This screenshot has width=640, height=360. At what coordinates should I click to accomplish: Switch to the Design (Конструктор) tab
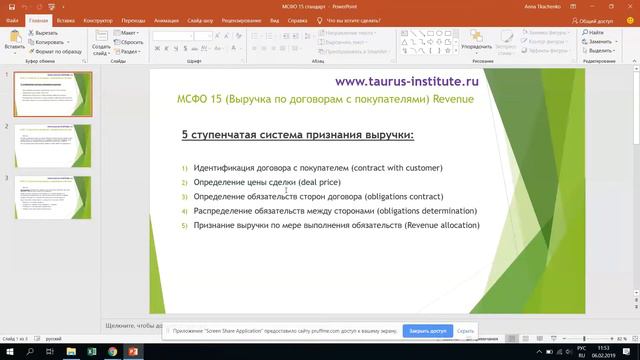pyautogui.click(x=98, y=20)
